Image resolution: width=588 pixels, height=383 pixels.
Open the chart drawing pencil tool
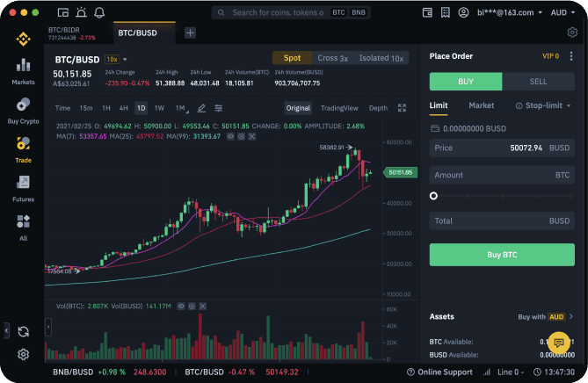click(201, 108)
